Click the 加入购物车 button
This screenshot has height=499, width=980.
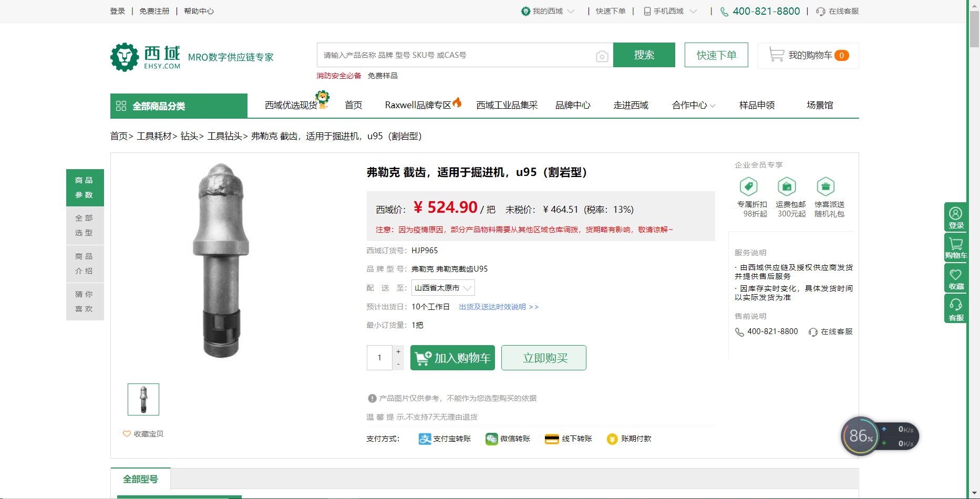point(452,358)
